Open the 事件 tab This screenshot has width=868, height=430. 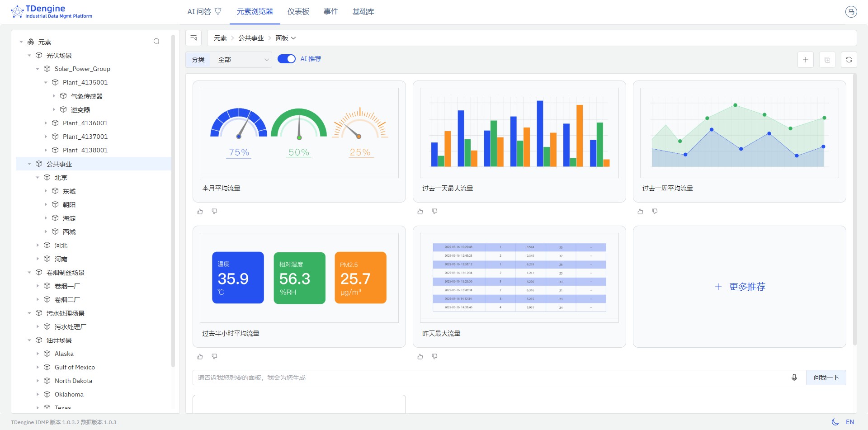(x=331, y=12)
